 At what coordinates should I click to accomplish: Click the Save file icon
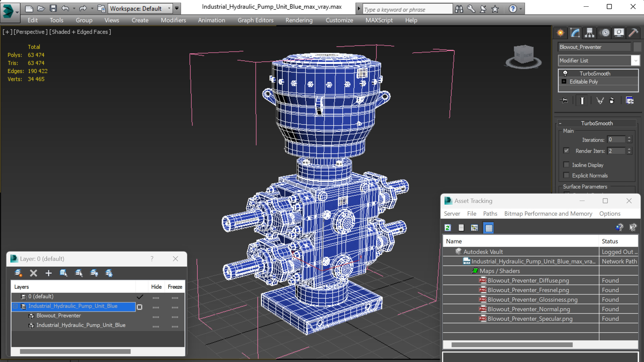coord(53,8)
